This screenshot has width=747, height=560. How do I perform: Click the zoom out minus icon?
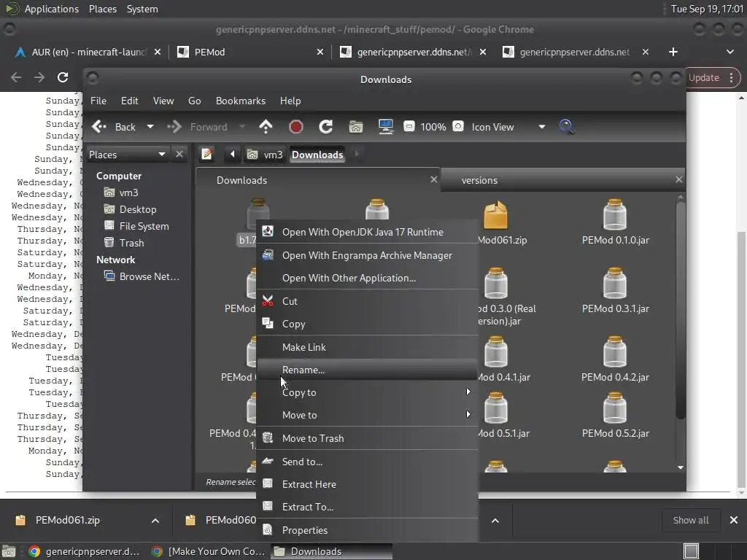pos(409,126)
